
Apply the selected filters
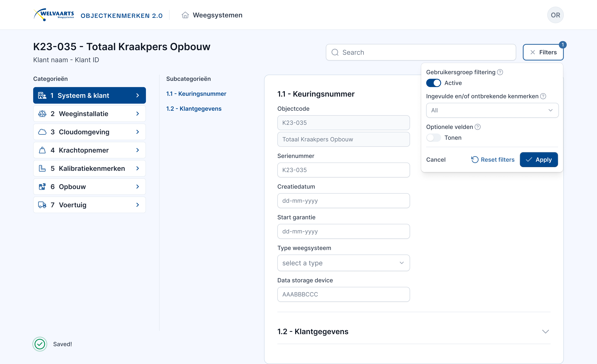[x=539, y=160]
